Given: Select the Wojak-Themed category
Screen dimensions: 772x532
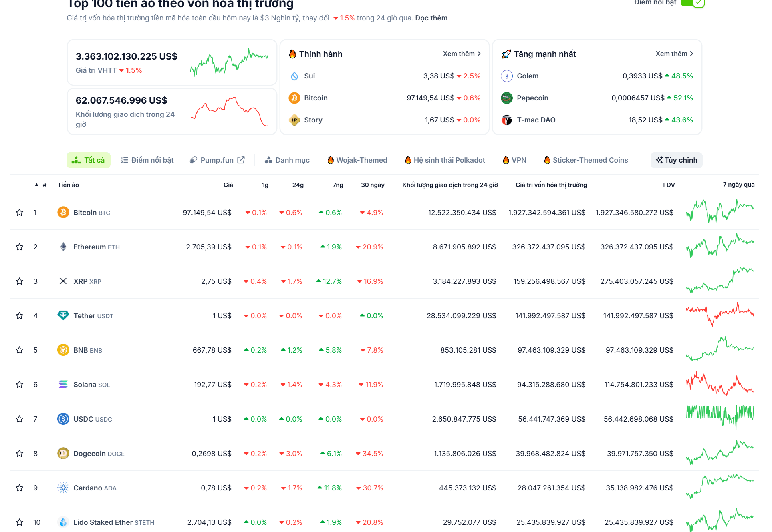Looking at the screenshot, I should tap(357, 160).
